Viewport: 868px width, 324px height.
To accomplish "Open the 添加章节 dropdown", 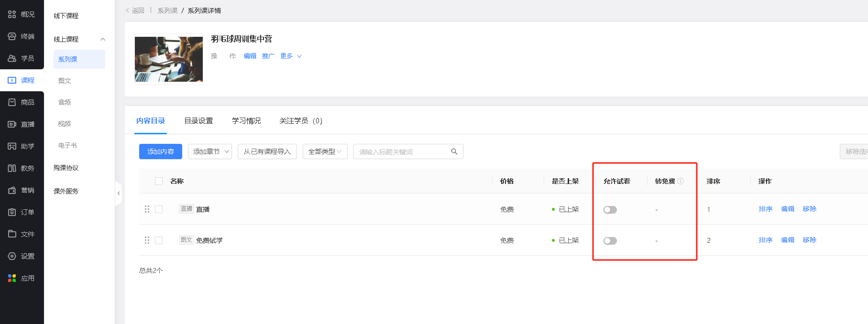I will 210,151.
